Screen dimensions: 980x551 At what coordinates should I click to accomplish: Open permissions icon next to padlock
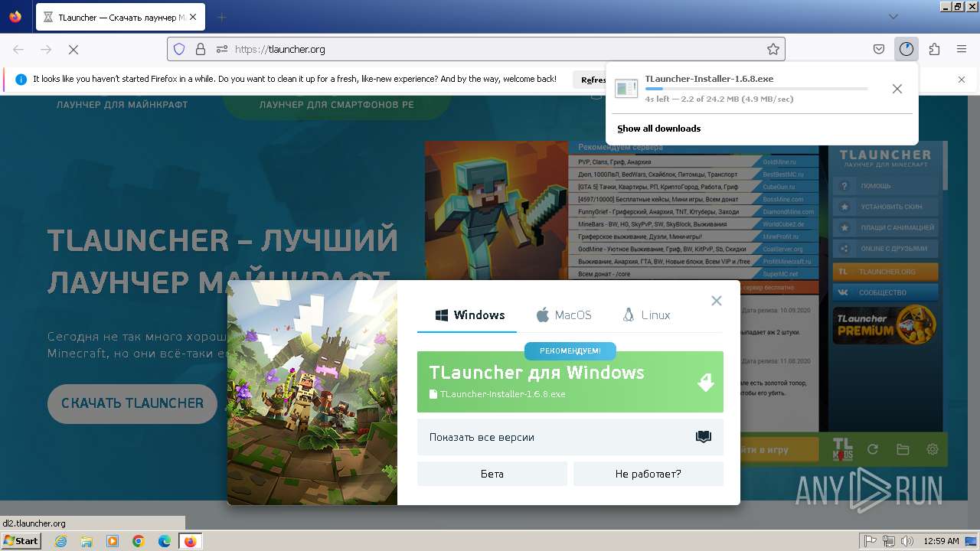click(x=222, y=49)
